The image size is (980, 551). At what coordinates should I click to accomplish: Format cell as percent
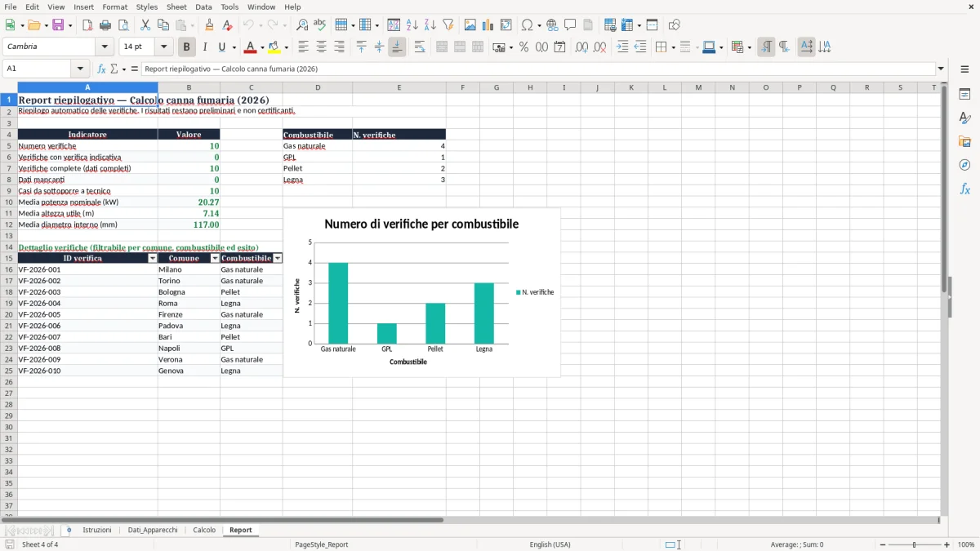point(523,47)
